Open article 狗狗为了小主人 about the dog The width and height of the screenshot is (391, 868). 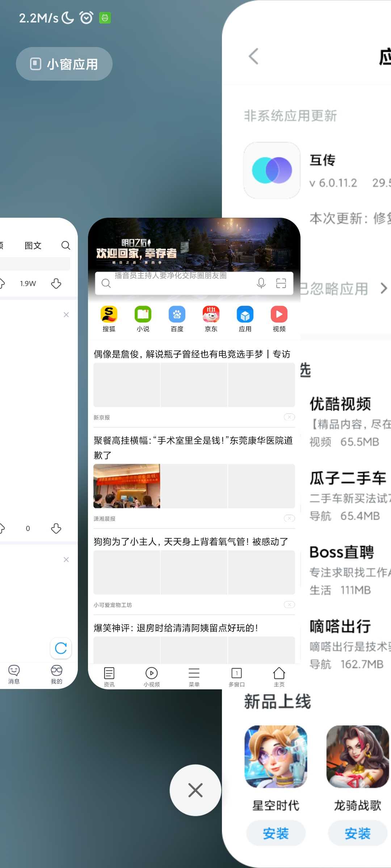click(191, 541)
